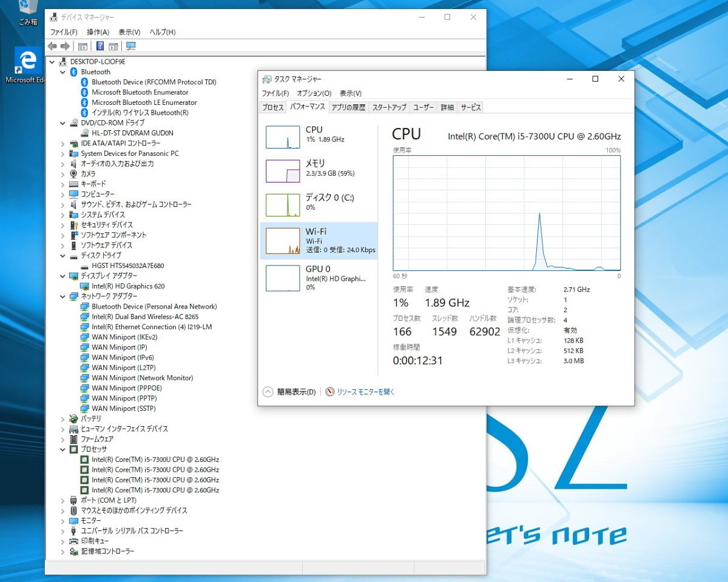The height and width of the screenshot is (582, 728).
Task: Click the Back arrow in Device Manager toolbar
Action: click(x=52, y=46)
